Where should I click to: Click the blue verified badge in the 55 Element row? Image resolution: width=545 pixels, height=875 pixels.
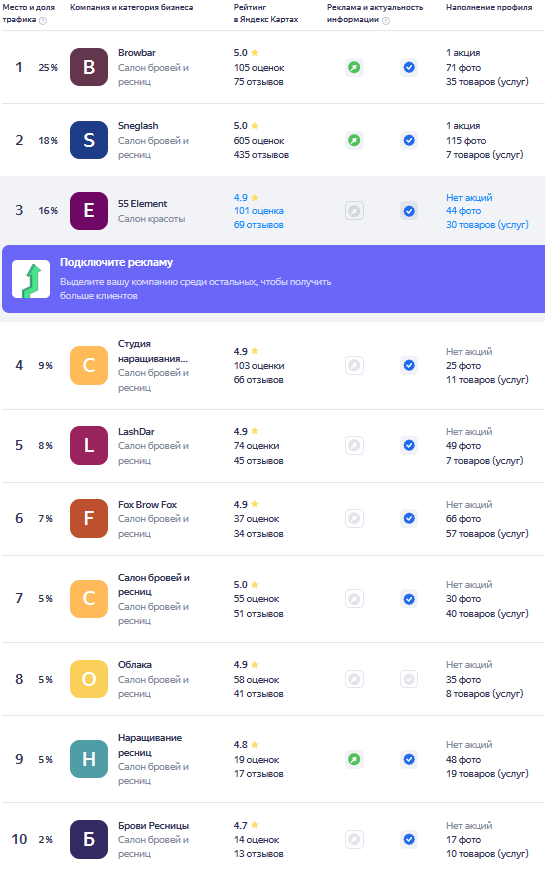click(409, 211)
